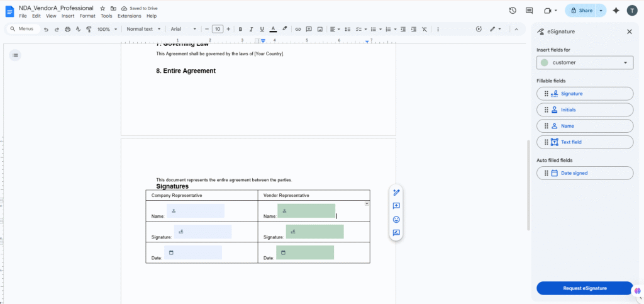Screen dimensions: 644x304
Task: Click the insert link icon
Action: click(298, 29)
